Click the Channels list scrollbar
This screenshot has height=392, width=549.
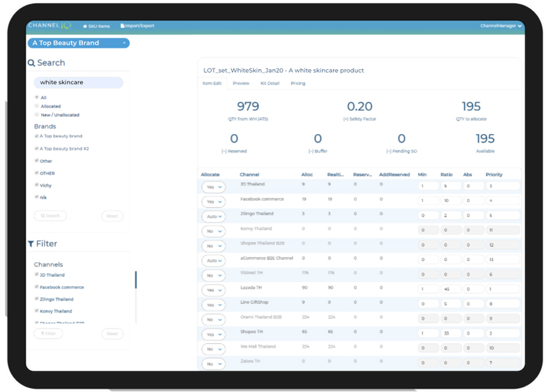(x=136, y=280)
